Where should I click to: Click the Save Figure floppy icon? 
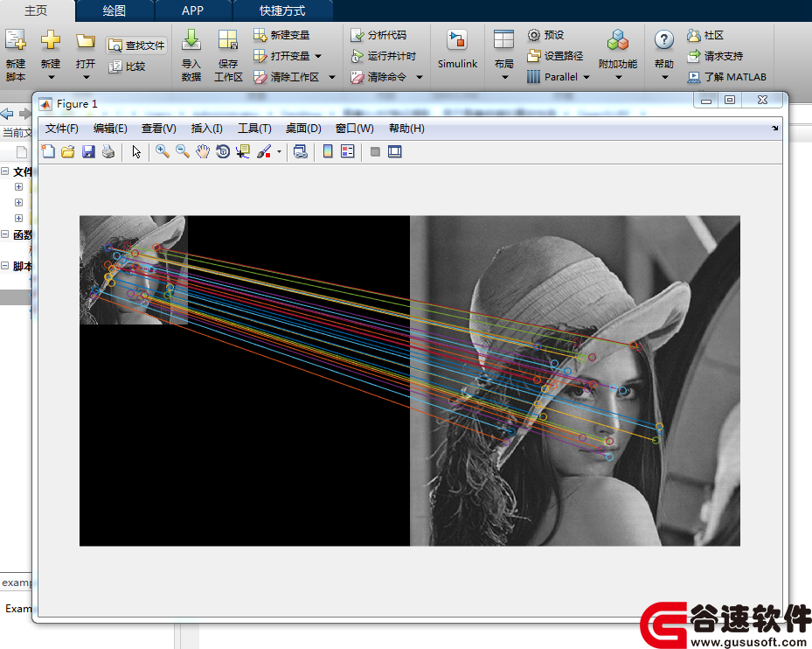pyautogui.click(x=88, y=151)
